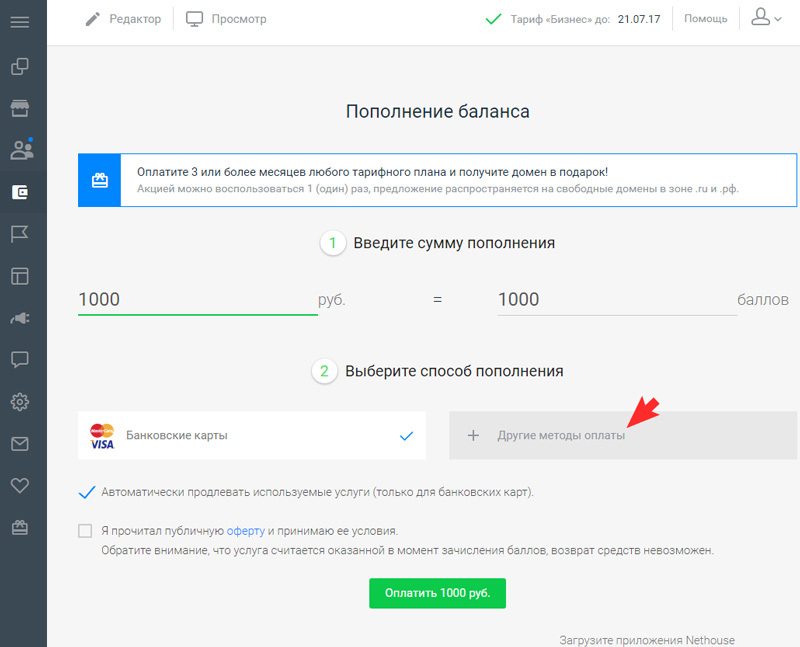Viewport: 800px width, 647px height.
Task: Open the user account dropdown
Action: tap(766, 17)
